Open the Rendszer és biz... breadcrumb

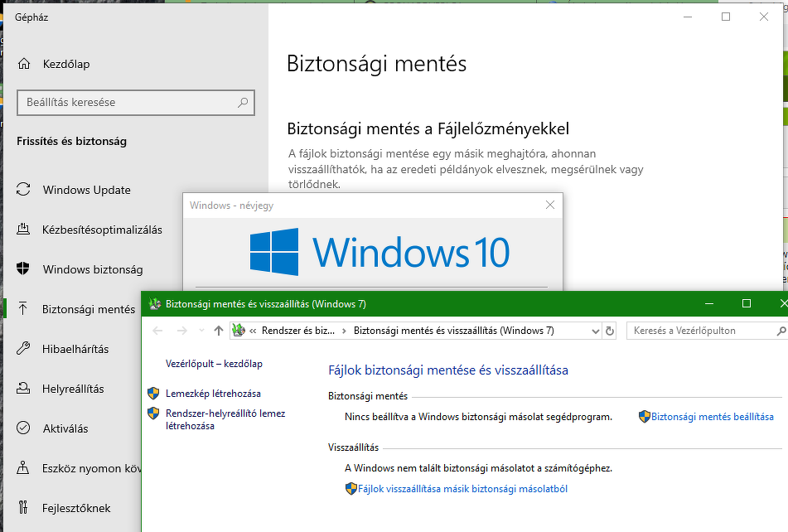pyautogui.click(x=298, y=331)
